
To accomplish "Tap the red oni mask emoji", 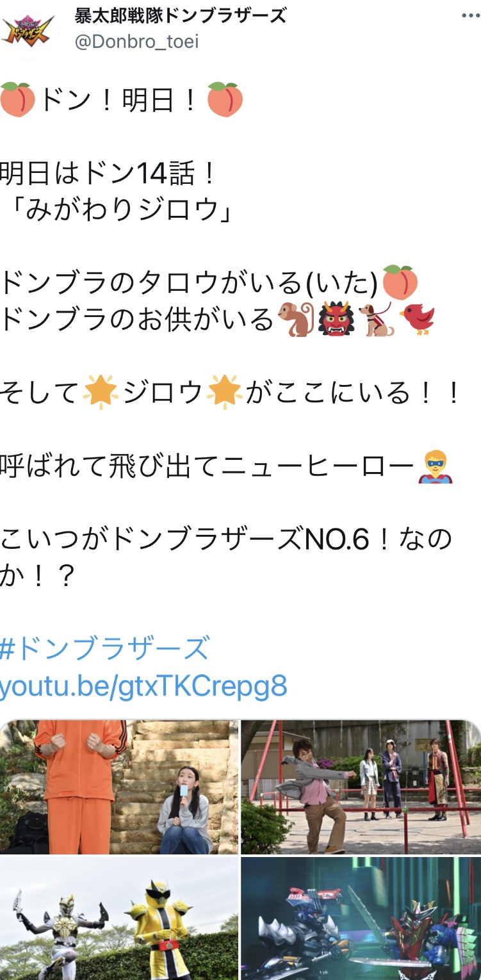I will (x=336, y=319).
